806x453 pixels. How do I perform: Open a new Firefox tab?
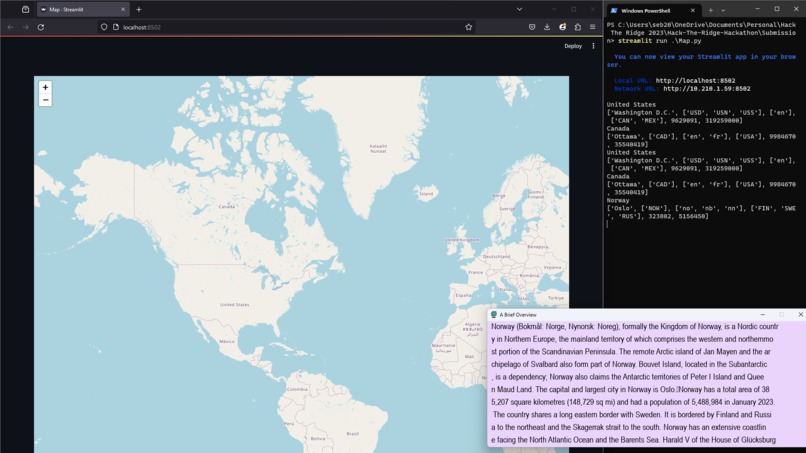point(139,9)
